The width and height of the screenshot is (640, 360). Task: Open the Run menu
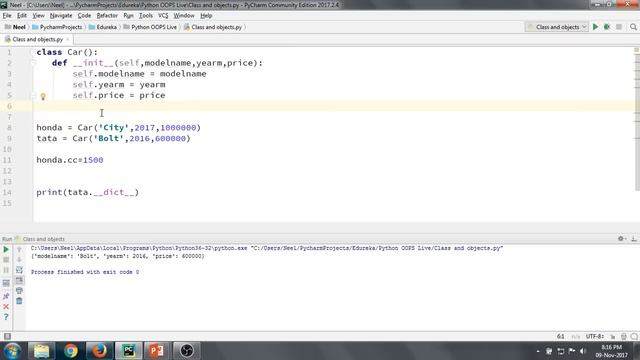coord(128,16)
